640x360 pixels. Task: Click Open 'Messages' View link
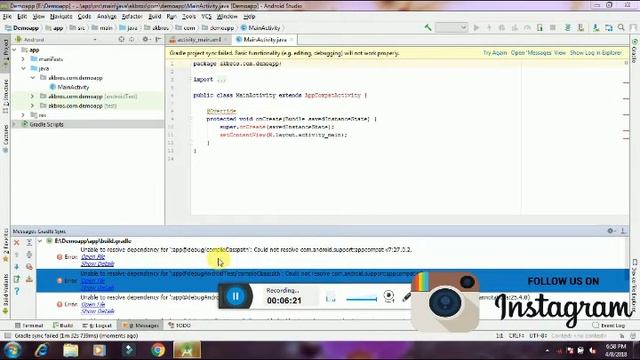click(538, 53)
